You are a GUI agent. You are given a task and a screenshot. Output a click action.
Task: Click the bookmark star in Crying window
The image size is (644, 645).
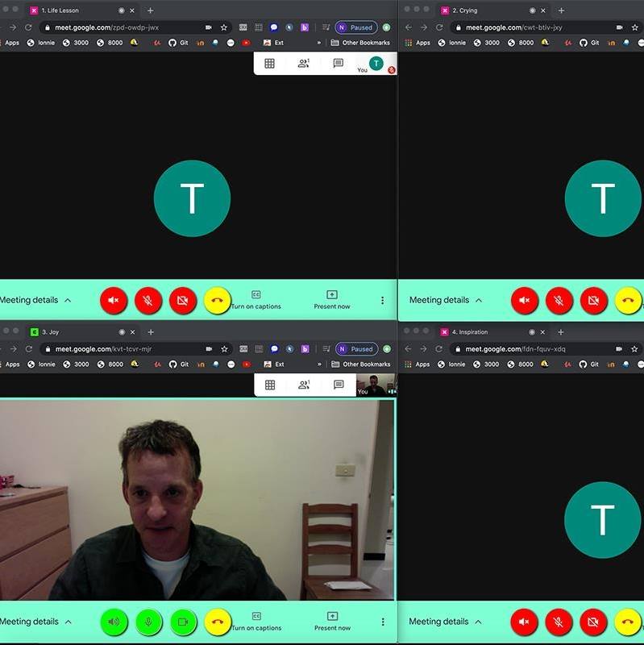click(x=635, y=27)
